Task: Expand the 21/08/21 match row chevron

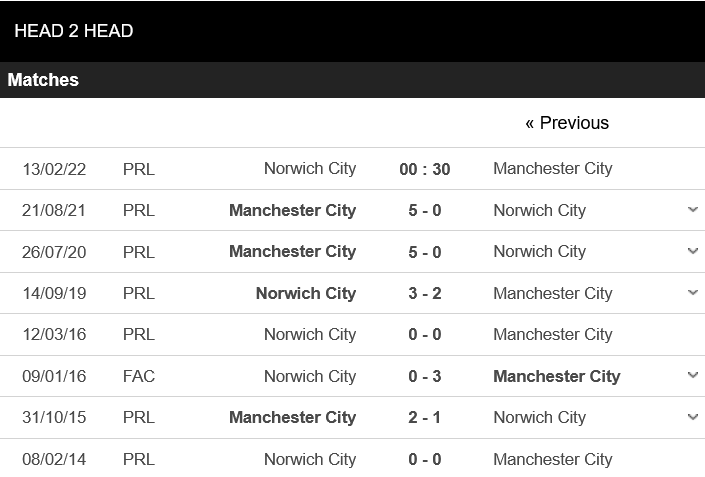Action: click(693, 210)
